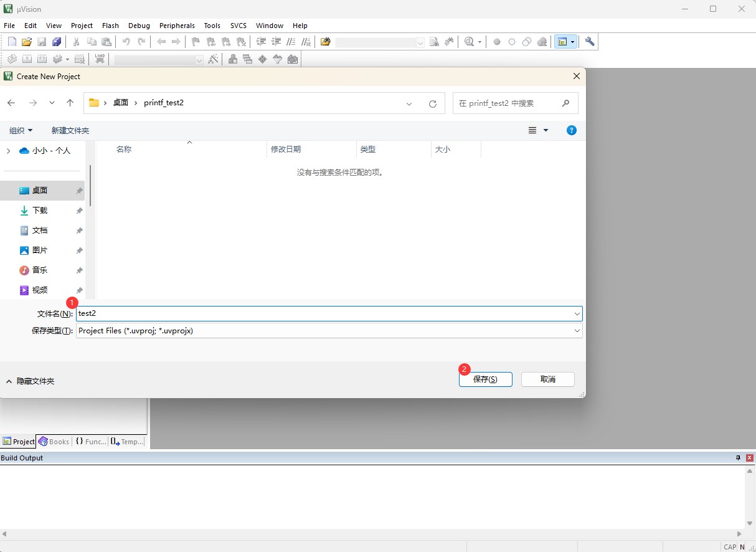
Task: Go up one folder level
Action: [x=70, y=103]
